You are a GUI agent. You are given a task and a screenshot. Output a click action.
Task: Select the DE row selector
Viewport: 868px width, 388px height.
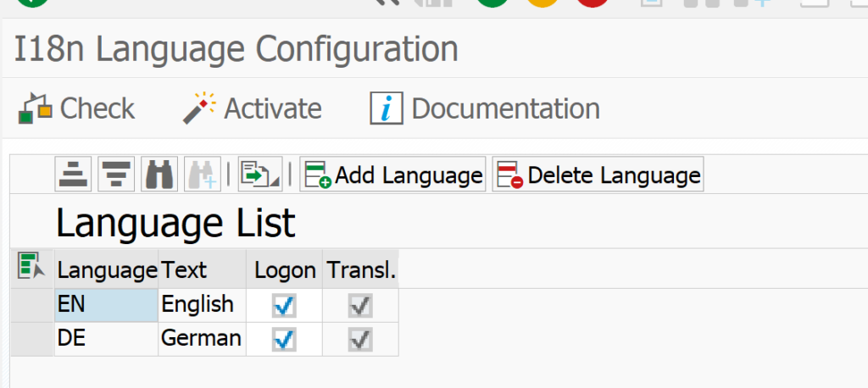tap(32, 340)
